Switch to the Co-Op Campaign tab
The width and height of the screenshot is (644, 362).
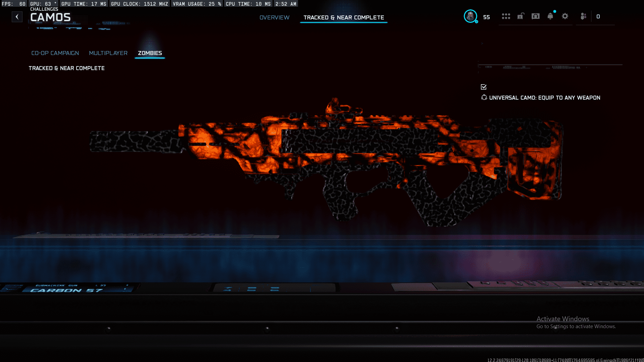tap(55, 53)
